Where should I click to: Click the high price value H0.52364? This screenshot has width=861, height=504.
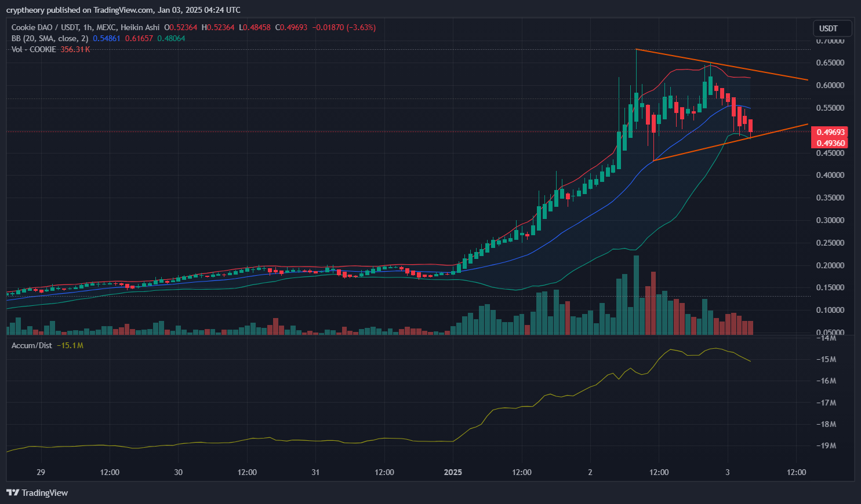point(218,27)
